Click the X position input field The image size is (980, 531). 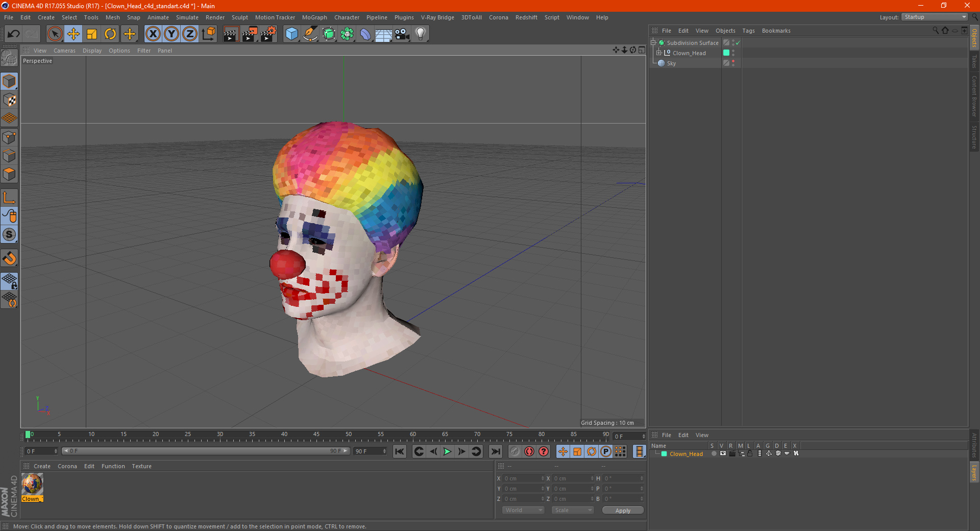click(524, 478)
